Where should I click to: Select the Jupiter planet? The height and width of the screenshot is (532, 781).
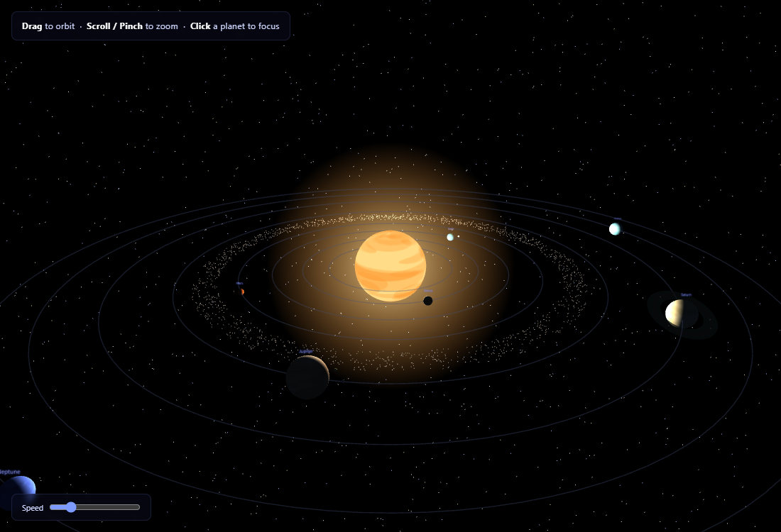click(x=307, y=377)
